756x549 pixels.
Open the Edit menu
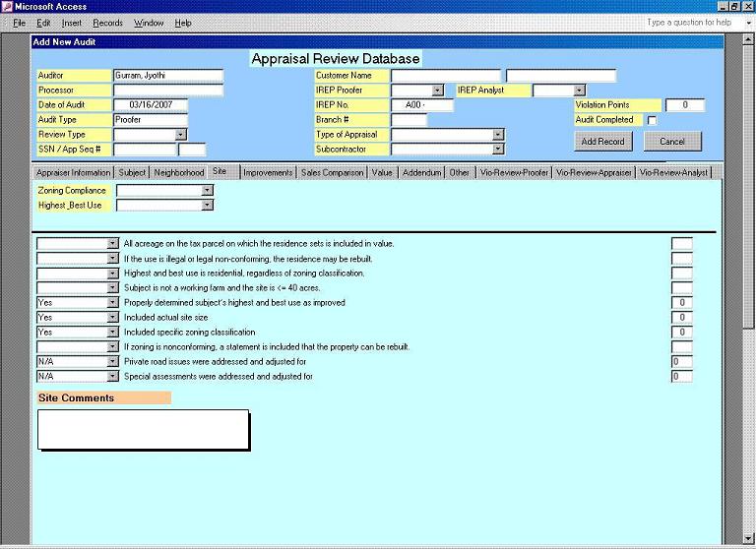[43, 23]
